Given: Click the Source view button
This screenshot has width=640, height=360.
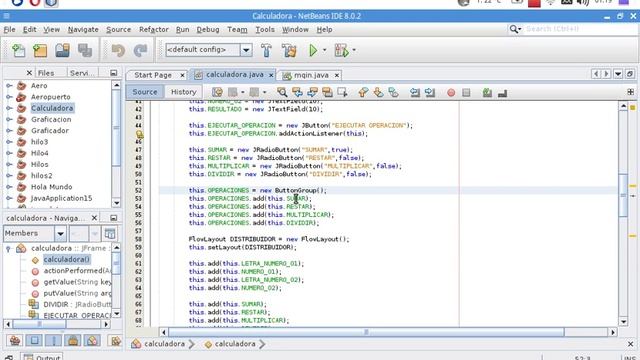Looking at the screenshot, I should point(145,92).
